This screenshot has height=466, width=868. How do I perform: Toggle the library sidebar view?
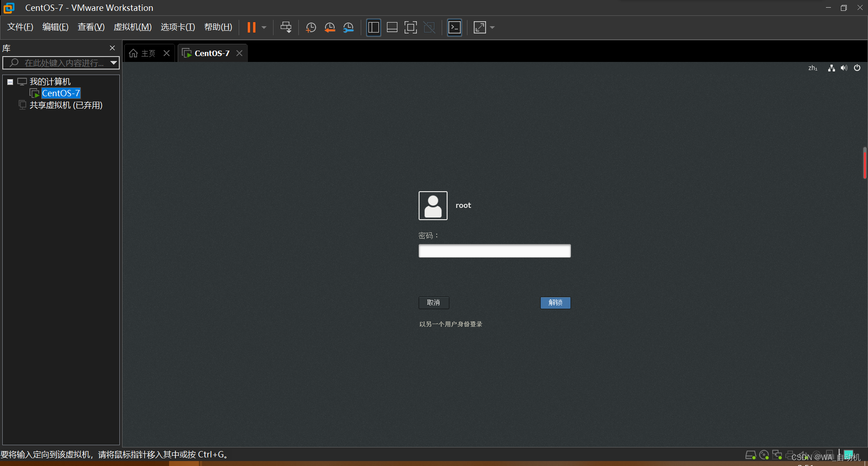pos(373,28)
